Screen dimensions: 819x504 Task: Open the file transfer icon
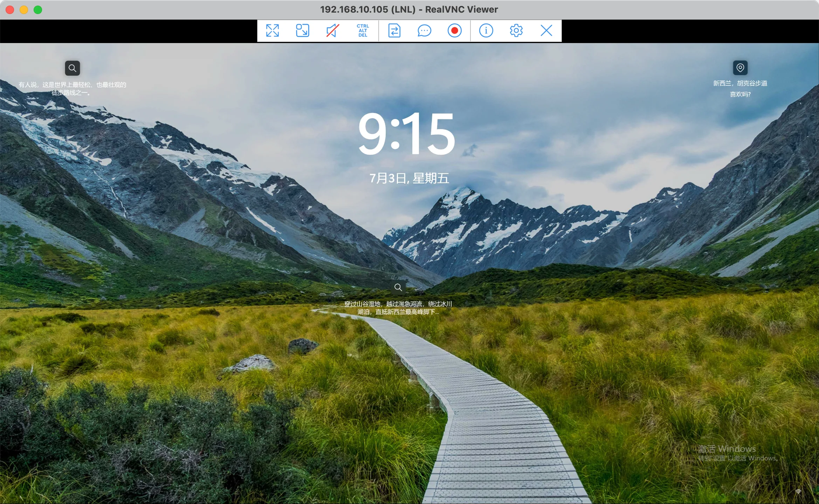[394, 31]
